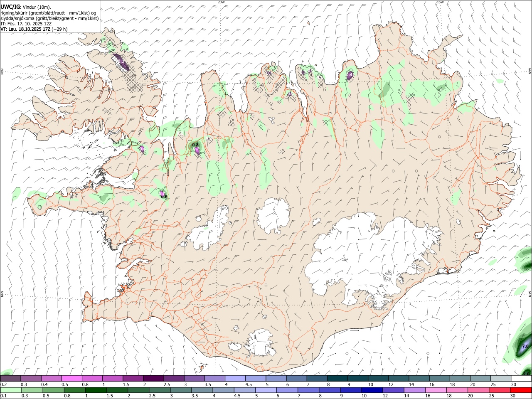Viewport: 532px width, 399px height.
Task: Pick the violet rain swatch starting at 14
Action: pos(415,390)
